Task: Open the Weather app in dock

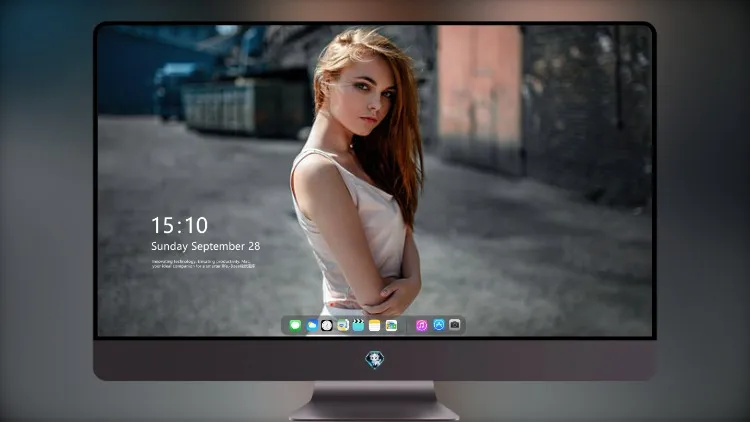Action: pos(311,325)
